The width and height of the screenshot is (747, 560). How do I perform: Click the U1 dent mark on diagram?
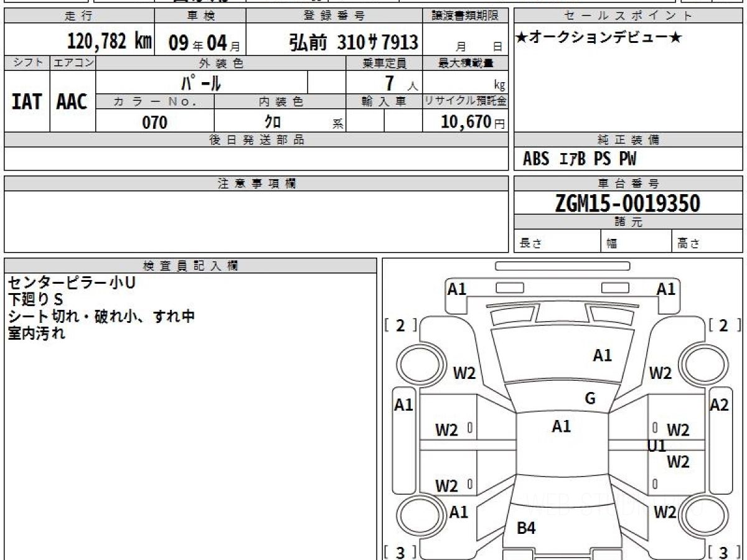click(657, 446)
